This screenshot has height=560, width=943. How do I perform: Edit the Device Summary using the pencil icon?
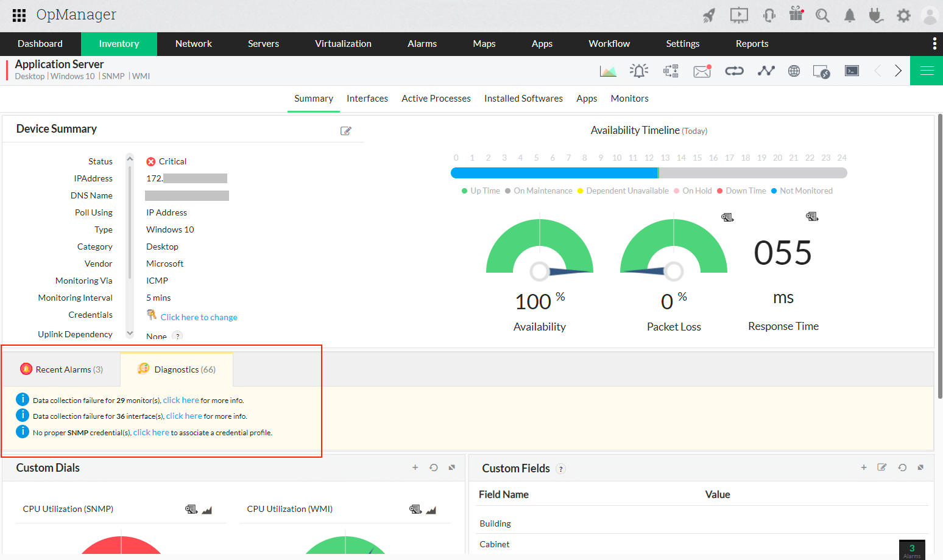point(345,131)
